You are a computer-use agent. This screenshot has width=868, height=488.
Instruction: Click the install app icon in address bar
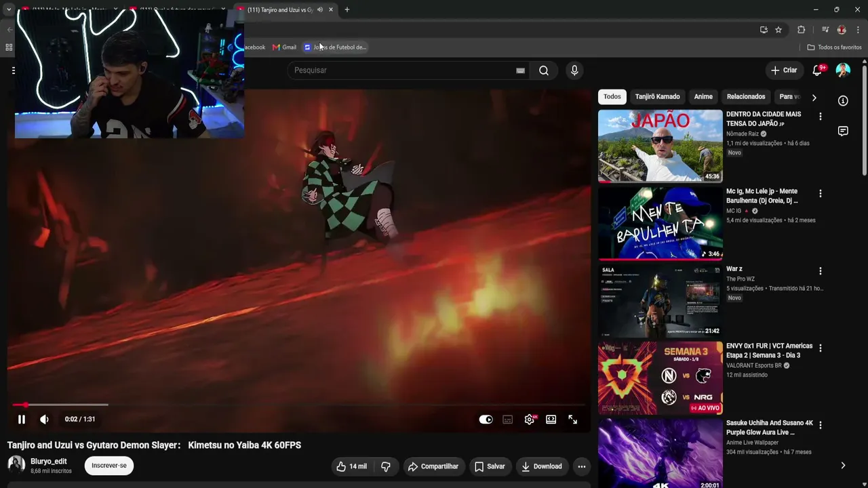[x=764, y=30]
